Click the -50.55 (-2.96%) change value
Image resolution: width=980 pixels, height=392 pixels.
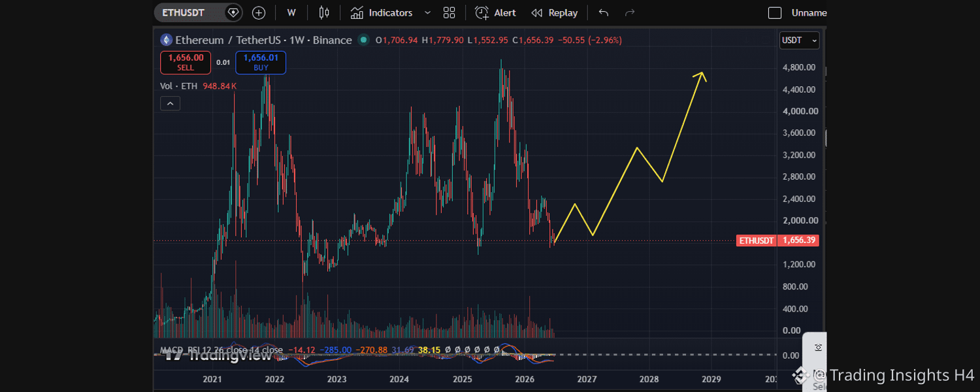click(x=590, y=41)
